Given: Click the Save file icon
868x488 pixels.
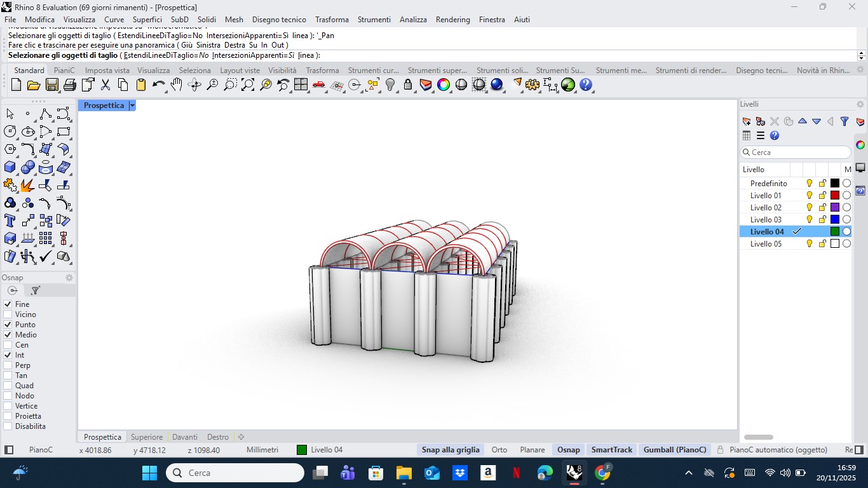Looking at the screenshot, I should pyautogui.click(x=52, y=85).
